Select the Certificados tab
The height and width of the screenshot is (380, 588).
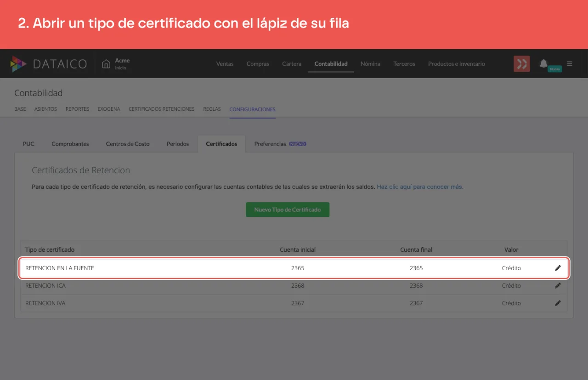click(221, 144)
